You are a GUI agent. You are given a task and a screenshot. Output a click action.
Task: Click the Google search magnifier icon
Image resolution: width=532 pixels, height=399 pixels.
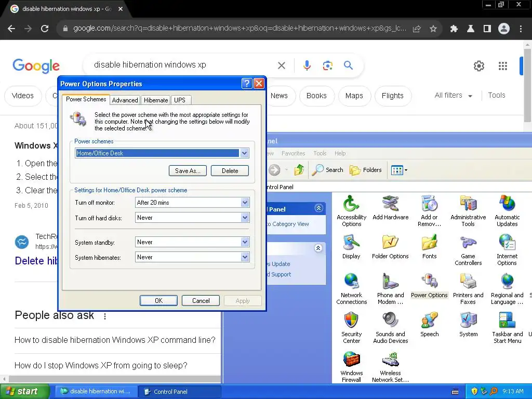348,65
